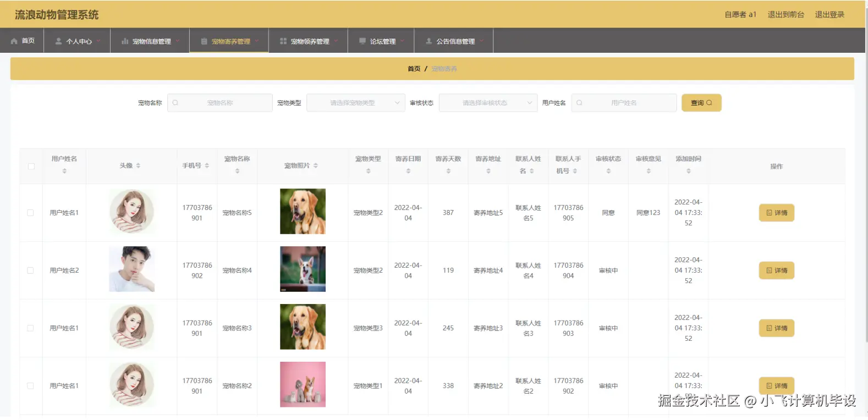Open the 论坛管理 menu
Image resolution: width=868 pixels, height=420 pixels.
coord(381,41)
